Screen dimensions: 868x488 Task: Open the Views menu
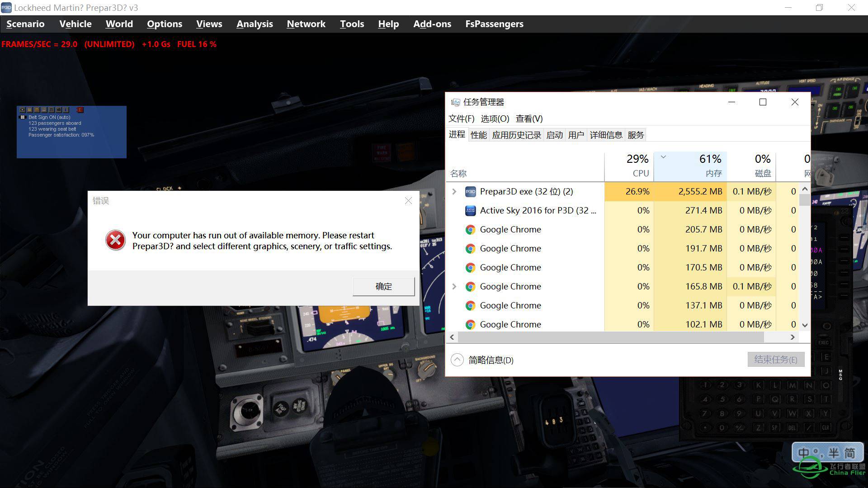pyautogui.click(x=209, y=24)
